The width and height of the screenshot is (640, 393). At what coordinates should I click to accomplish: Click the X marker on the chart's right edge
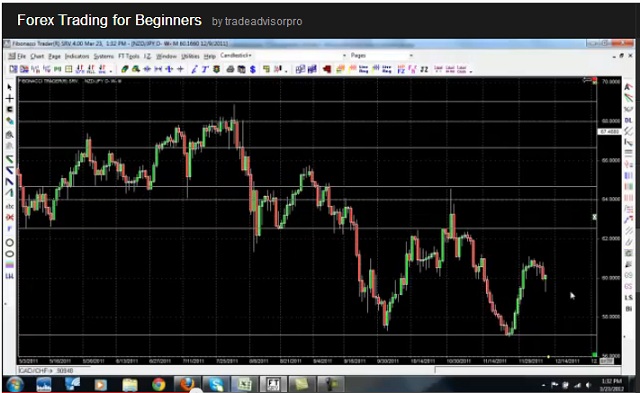coord(594,217)
